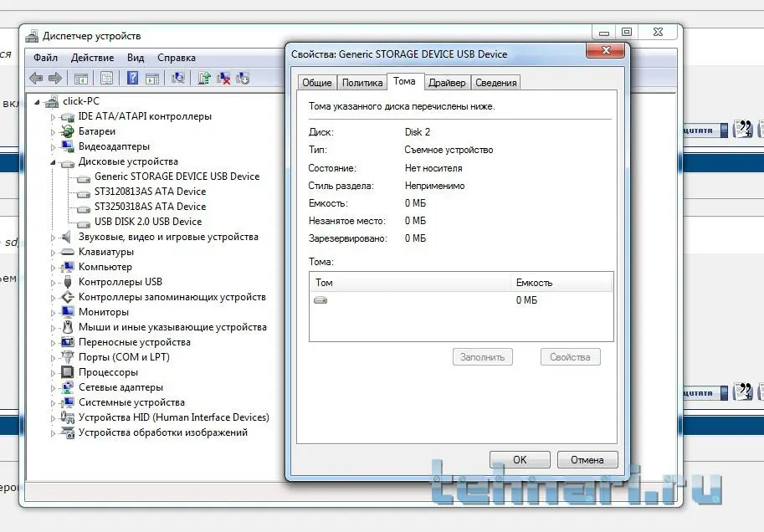The width and height of the screenshot is (764, 532).
Task: Close the Generic STORAGE DEVICE properties dialog
Action: coord(606,51)
